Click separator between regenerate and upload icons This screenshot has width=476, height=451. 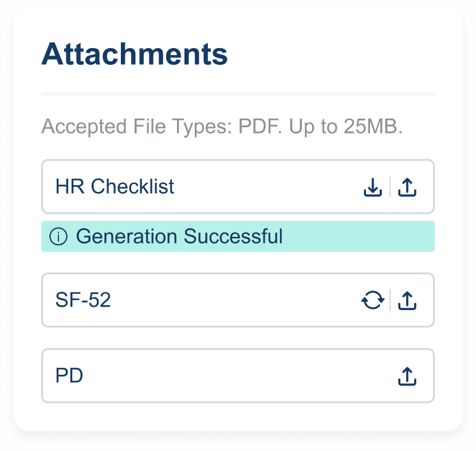point(390,300)
